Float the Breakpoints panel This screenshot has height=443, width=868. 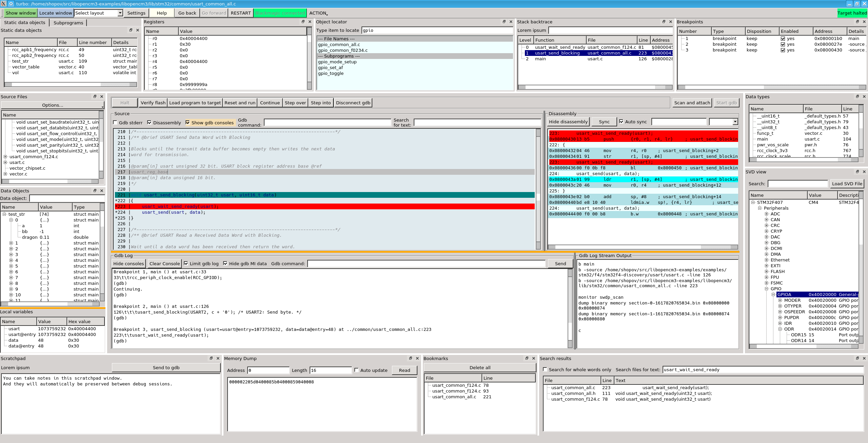(x=857, y=22)
